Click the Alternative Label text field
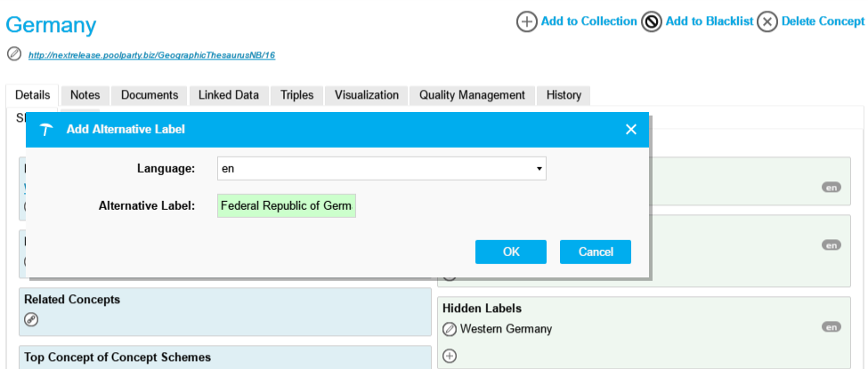Image resolution: width=868 pixels, height=369 pixels. click(287, 206)
